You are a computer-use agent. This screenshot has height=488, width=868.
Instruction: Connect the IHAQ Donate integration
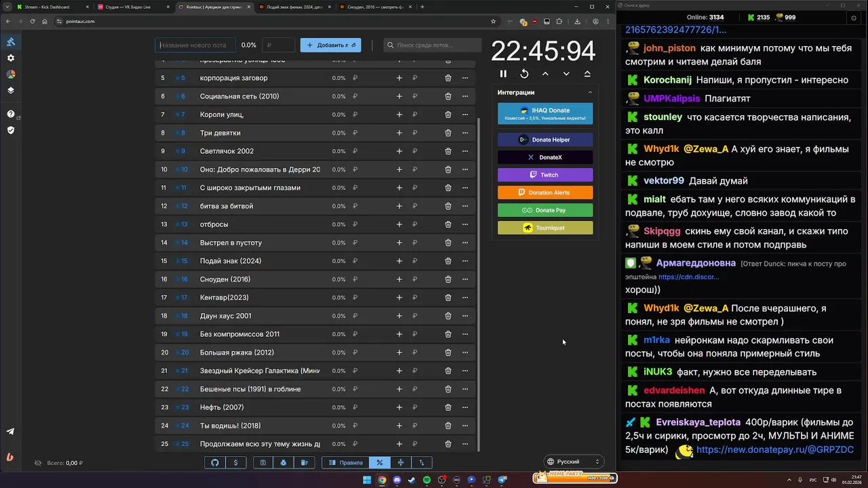click(545, 114)
